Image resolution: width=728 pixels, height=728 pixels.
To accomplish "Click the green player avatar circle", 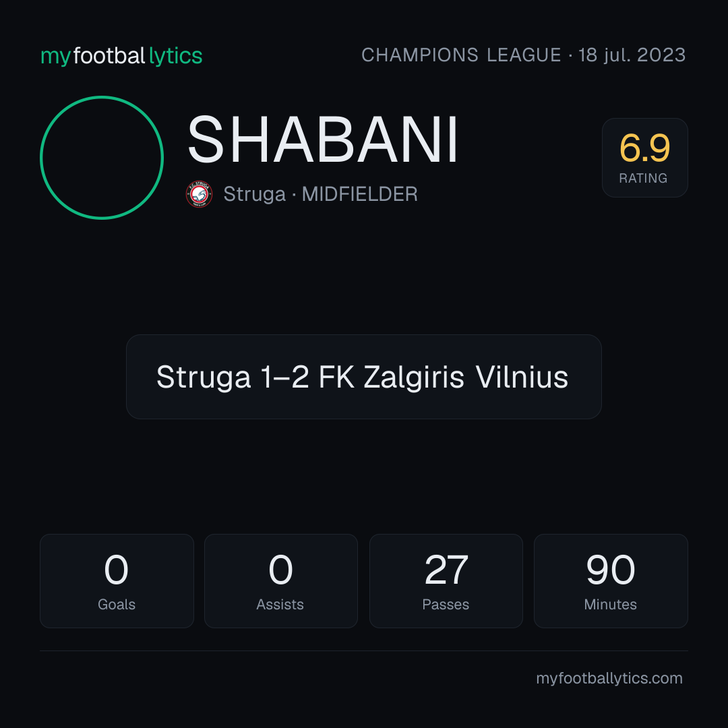I will click(x=102, y=157).
